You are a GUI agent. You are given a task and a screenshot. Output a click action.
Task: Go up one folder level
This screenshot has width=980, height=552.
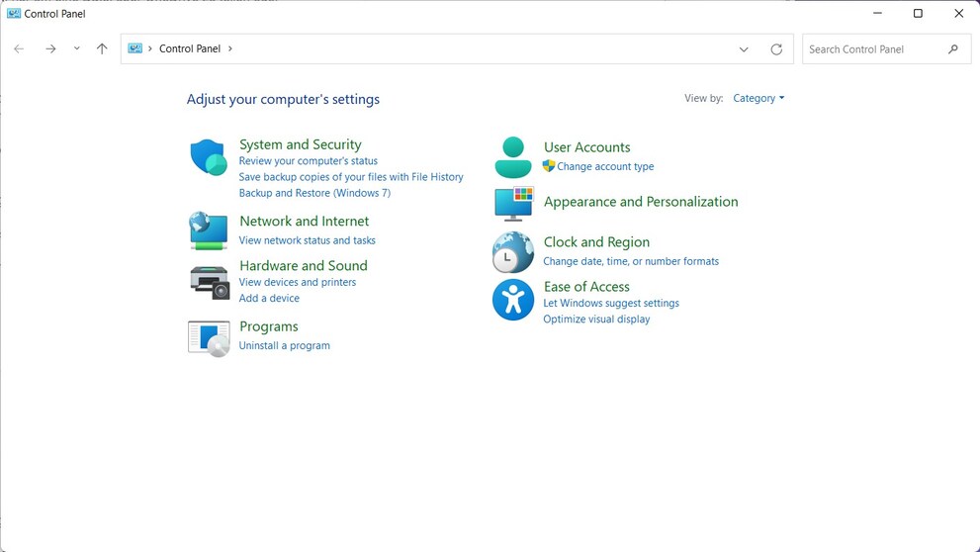coord(102,48)
